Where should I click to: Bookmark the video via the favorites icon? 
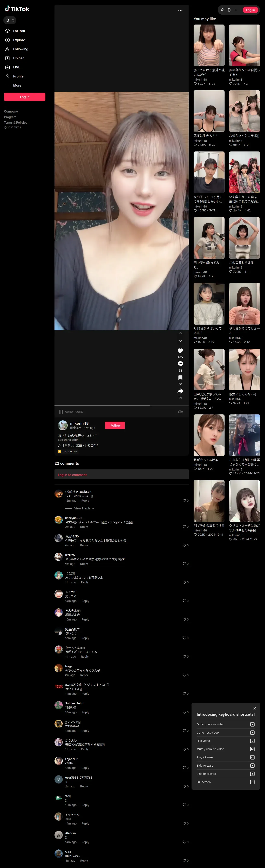[x=180, y=378]
